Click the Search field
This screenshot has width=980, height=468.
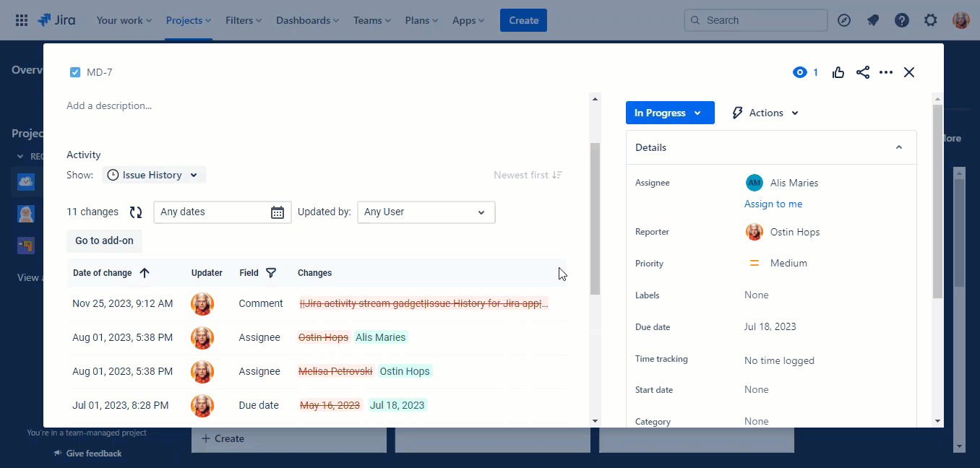756,20
